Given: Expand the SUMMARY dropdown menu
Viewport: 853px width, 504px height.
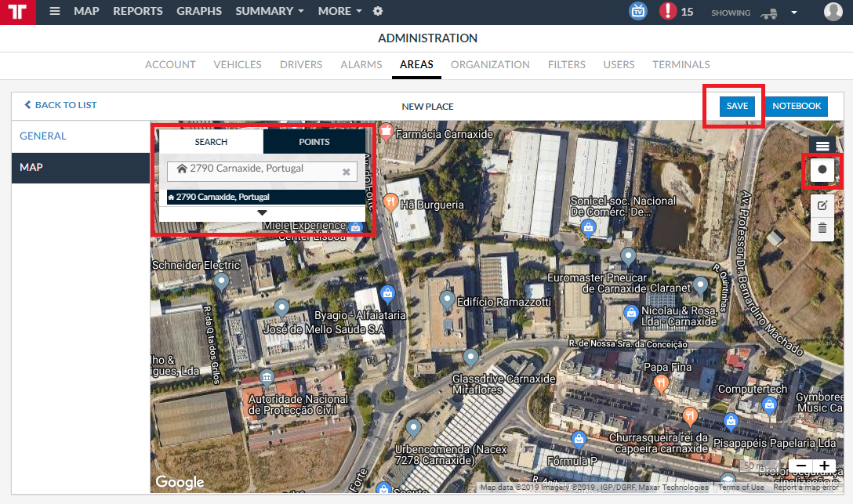Looking at the screenshot, I should point(269,11).
